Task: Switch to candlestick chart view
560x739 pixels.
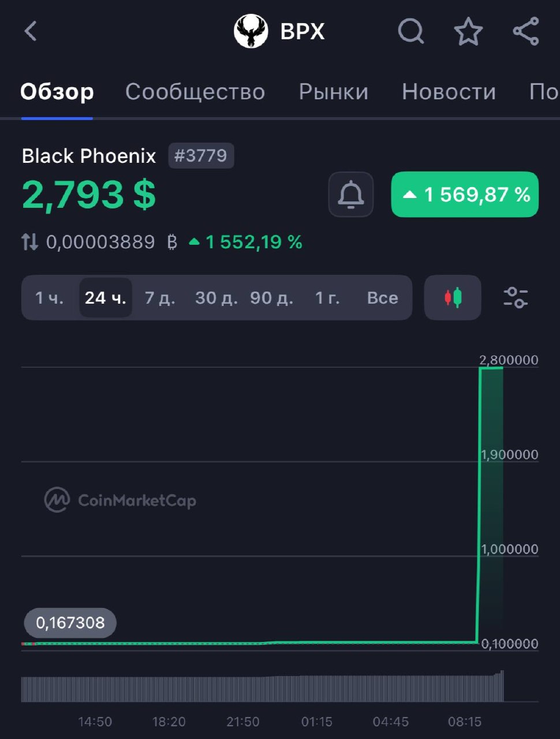Action: (x=453, y=298)
